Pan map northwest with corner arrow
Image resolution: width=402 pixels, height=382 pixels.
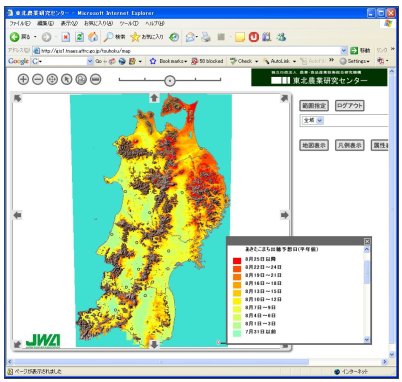18,98
